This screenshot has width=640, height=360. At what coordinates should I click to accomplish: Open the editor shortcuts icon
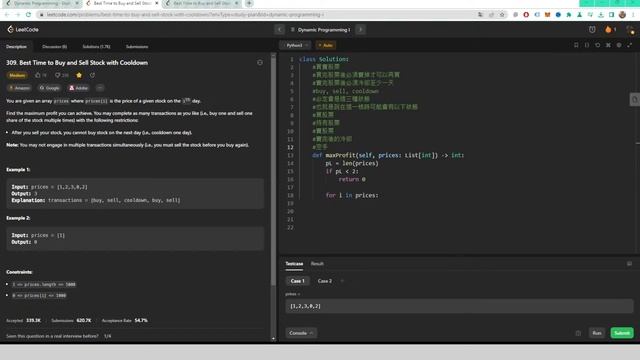(x=608, y=45)
